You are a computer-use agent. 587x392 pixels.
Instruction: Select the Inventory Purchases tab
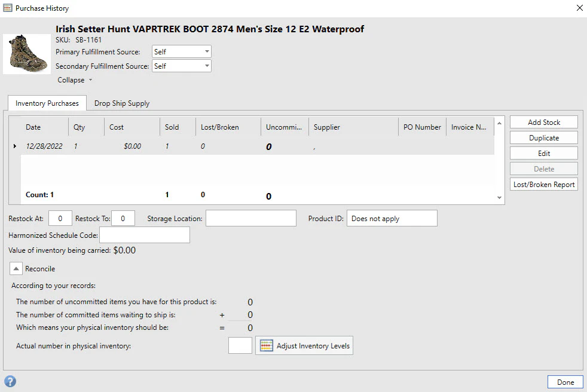(47, 103)
